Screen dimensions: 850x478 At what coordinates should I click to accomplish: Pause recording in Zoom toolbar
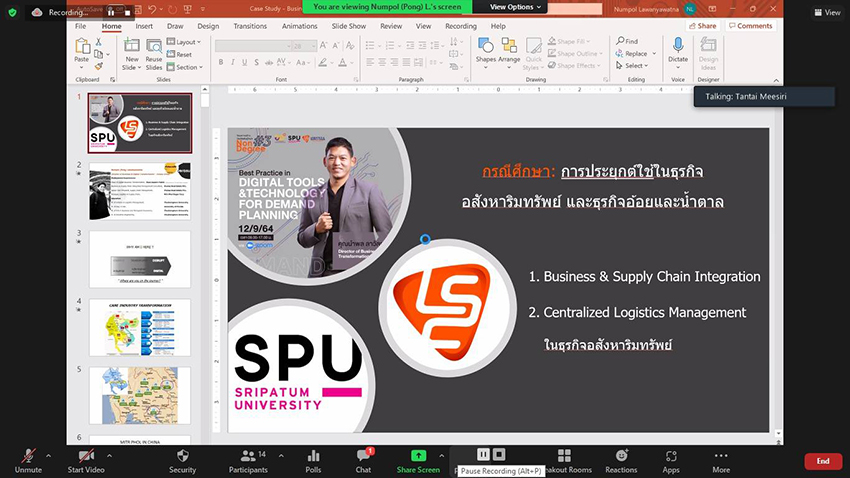tap(482, 454)
